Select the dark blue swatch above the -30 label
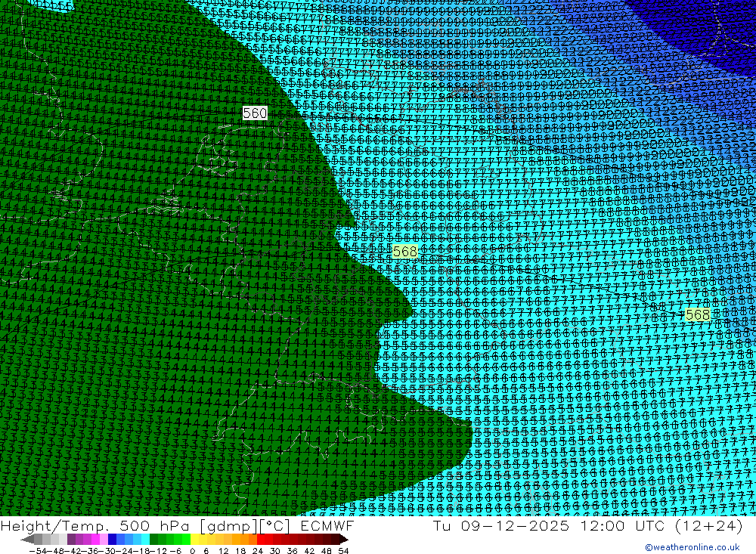756x554 pixels. pos(113,539)
